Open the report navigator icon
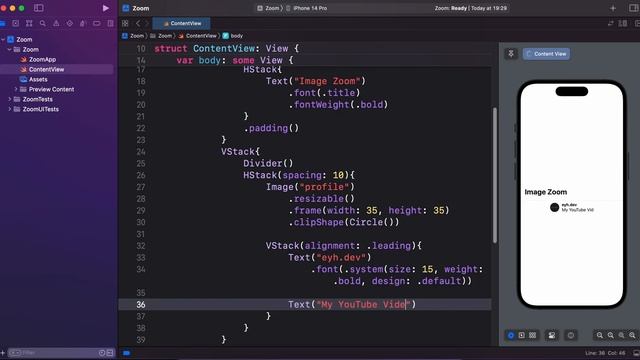 pos(110,23)
